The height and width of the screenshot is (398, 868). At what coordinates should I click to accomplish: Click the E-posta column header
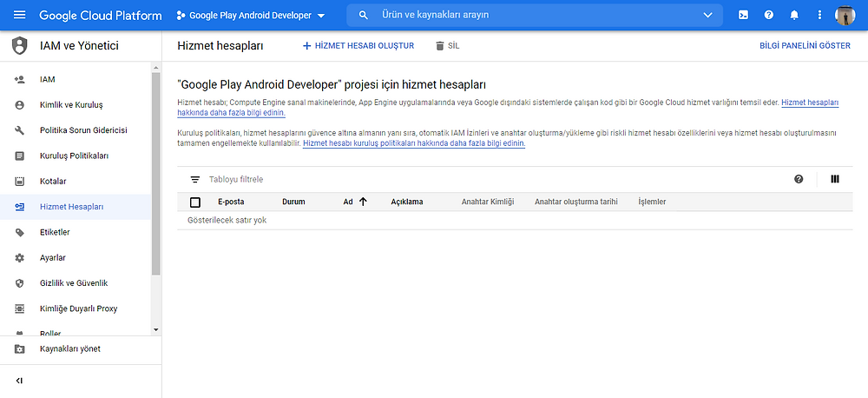[231, 202]
